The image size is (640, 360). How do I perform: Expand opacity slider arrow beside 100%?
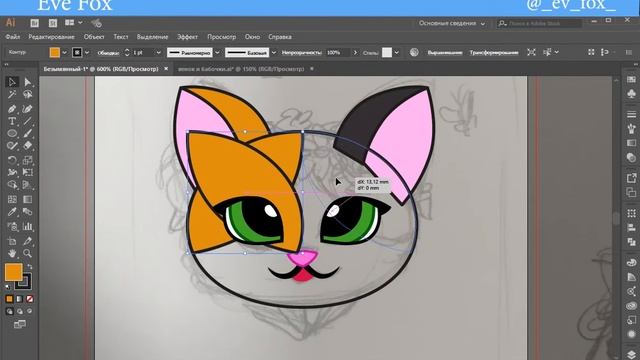pos(355,53)
